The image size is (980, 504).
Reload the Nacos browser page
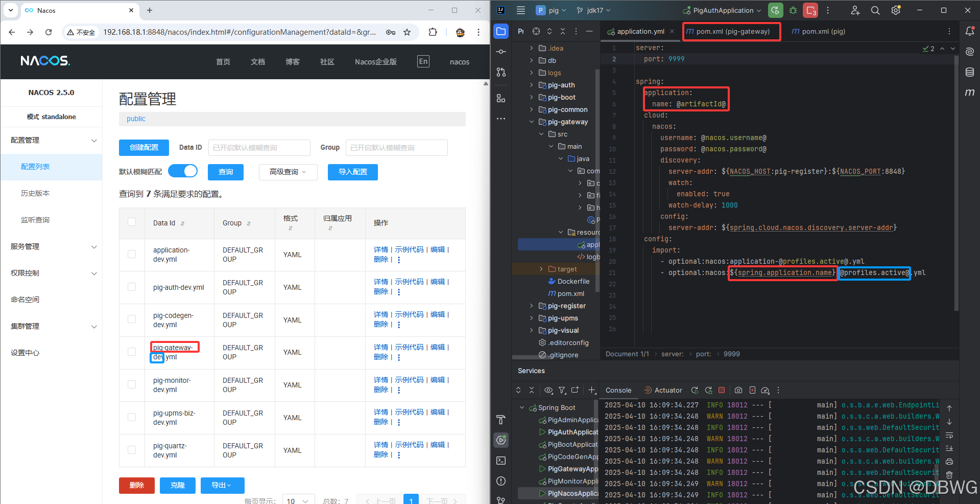tap(49, 32)
